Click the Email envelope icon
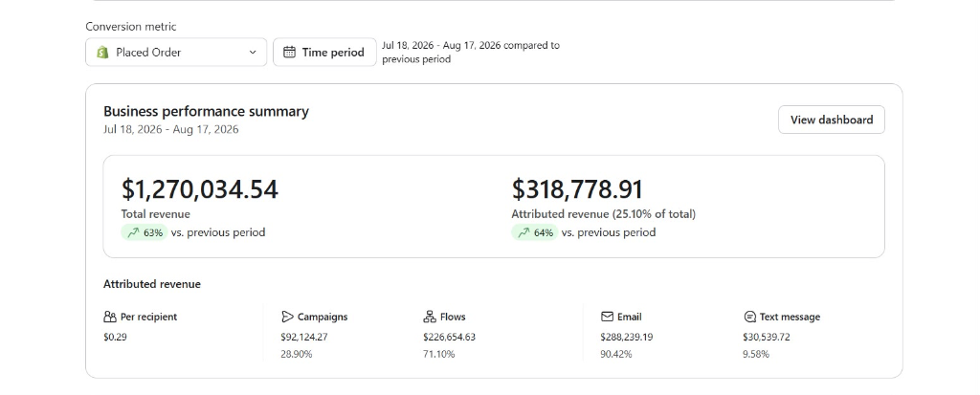The height and width of the screenshot is (395, 980). coord(607,317)
